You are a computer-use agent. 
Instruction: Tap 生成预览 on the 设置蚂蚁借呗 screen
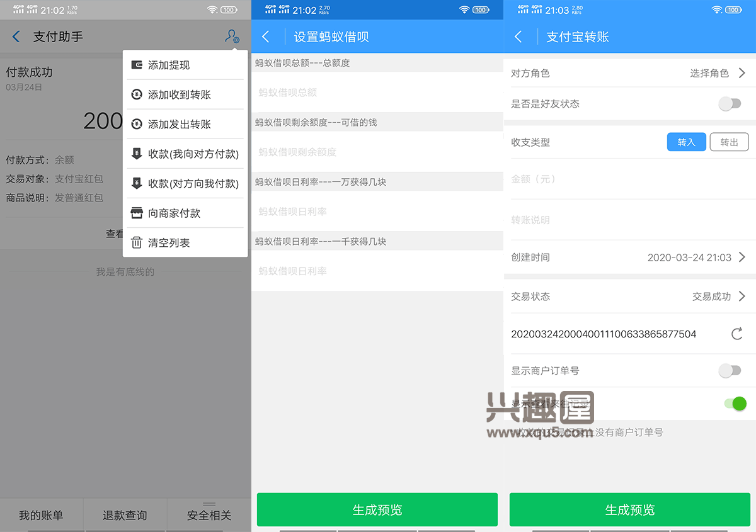tap(377, 509)
